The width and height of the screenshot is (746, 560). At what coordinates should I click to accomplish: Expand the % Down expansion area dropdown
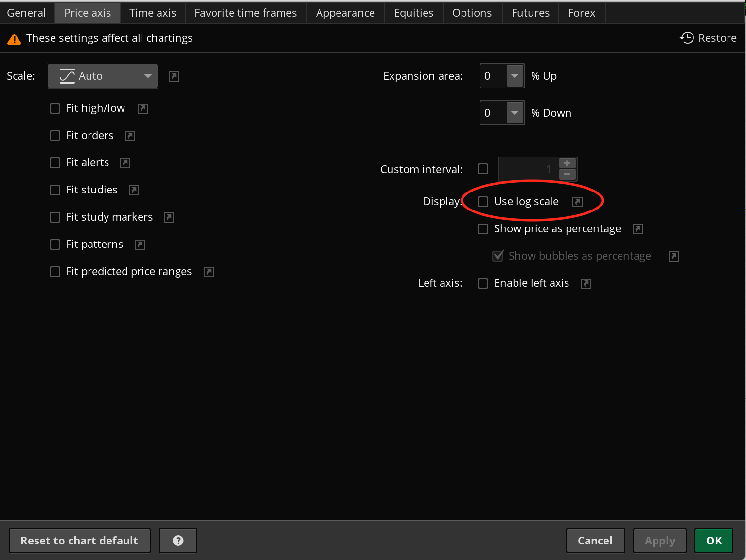tap(515, 113)
